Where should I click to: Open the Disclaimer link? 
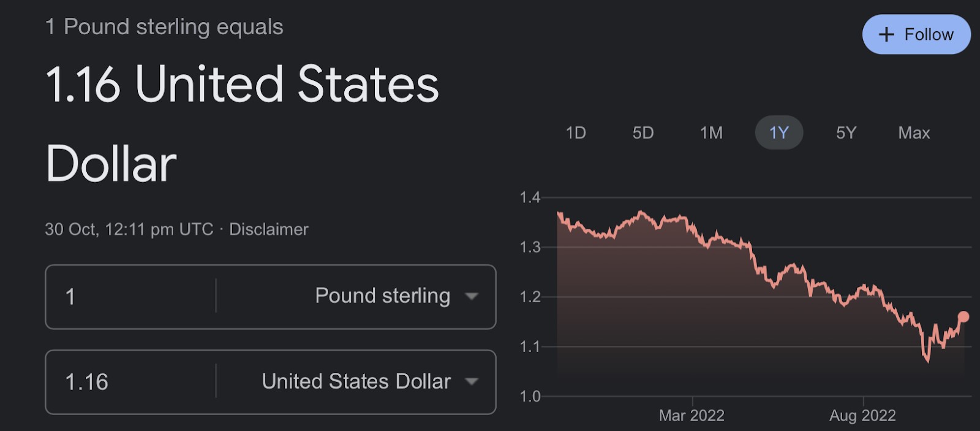(268, 229)
